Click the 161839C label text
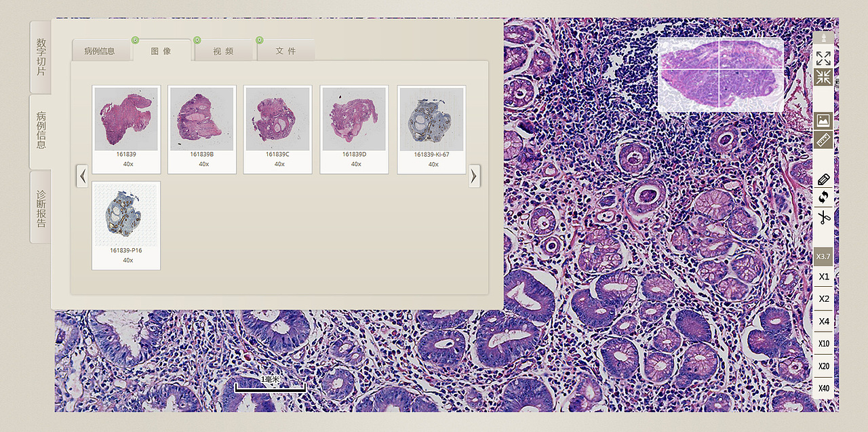 pos(278,155)
